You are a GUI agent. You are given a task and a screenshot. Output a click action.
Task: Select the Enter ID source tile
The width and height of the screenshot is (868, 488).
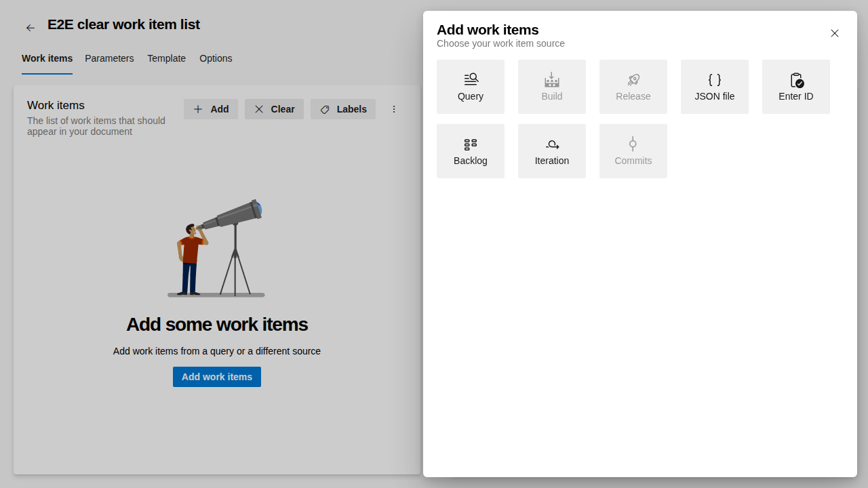(x=795, y=86)
